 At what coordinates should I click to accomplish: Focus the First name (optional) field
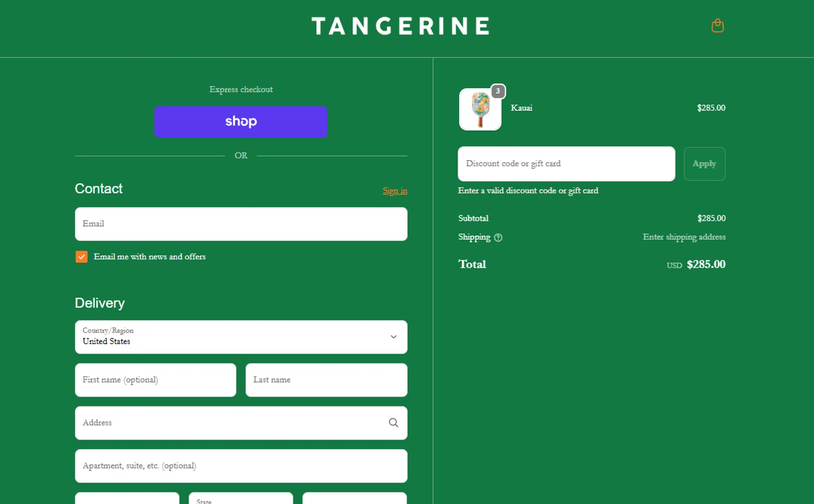pos(156,380)
